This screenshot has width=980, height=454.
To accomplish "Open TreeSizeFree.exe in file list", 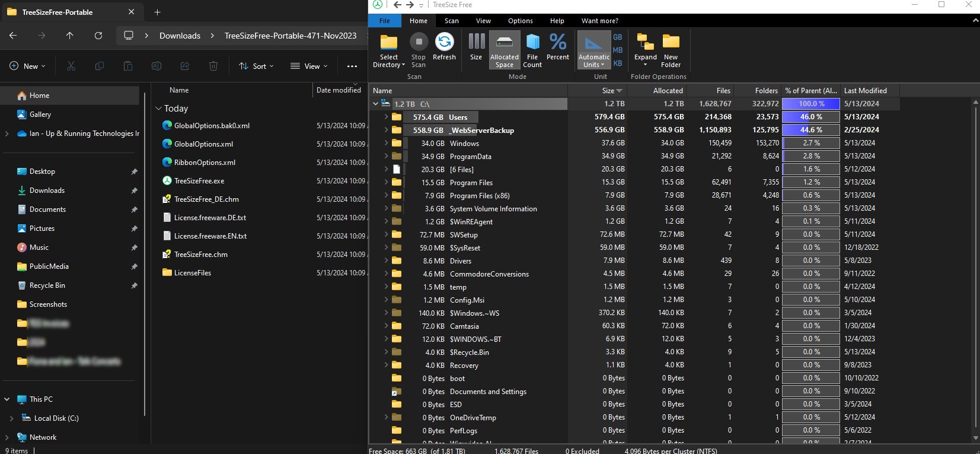I will (x=199, y=181).
